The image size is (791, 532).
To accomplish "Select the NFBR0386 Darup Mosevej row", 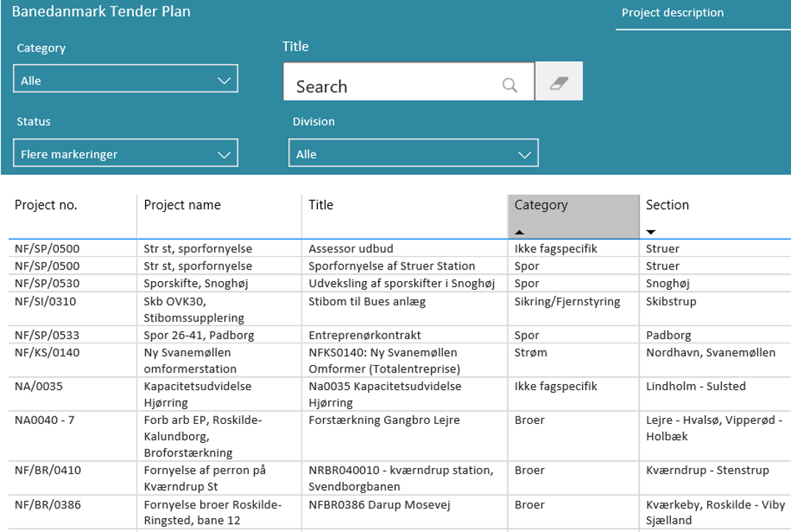I will point(379,505).
